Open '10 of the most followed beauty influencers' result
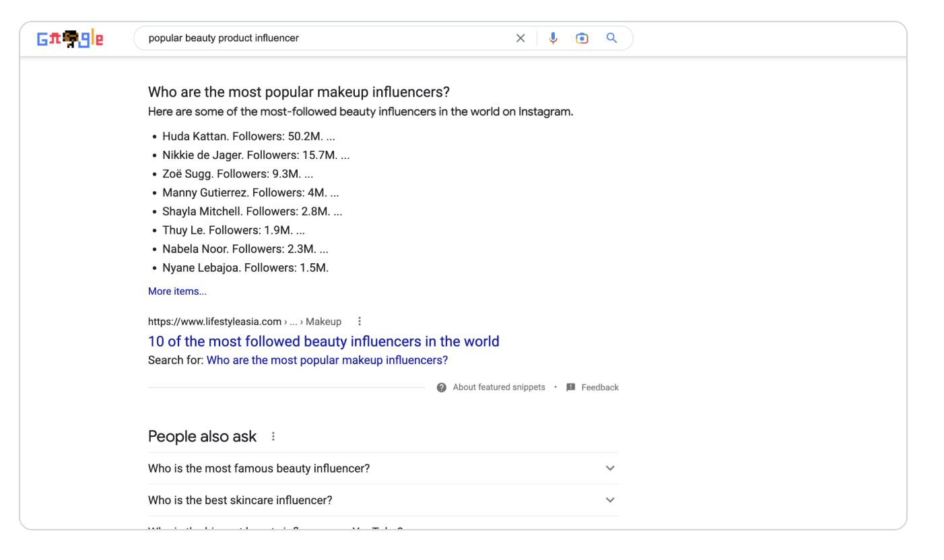Image resolution: width=944 pixels, height=560 pixels. point(324,341)
